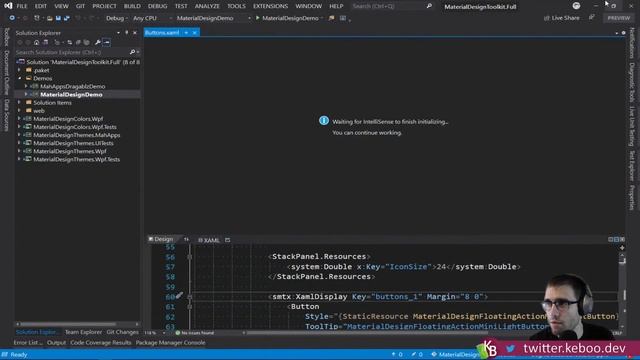The image size is (640, 360).
Task: Open the Code Coverage Results tab
Action: pos(100,343)
